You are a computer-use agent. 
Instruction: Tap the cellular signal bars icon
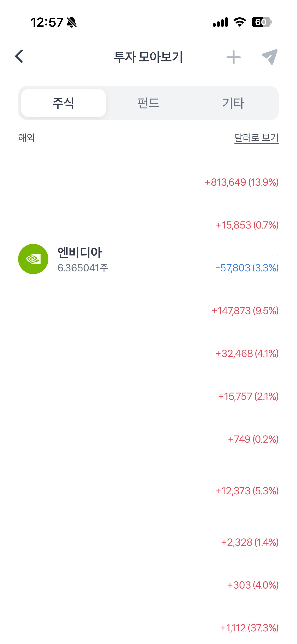[x=220, y=22]
